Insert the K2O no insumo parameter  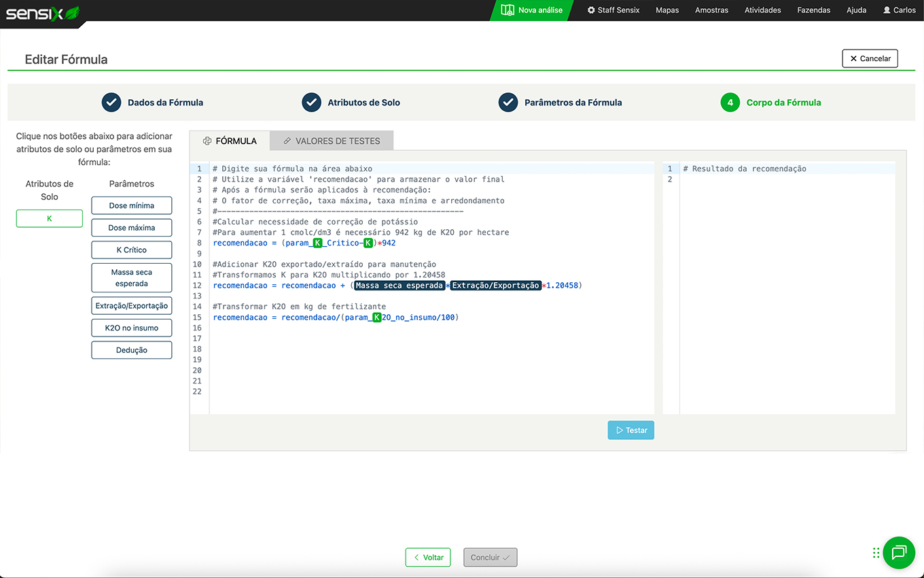(131, 328)
